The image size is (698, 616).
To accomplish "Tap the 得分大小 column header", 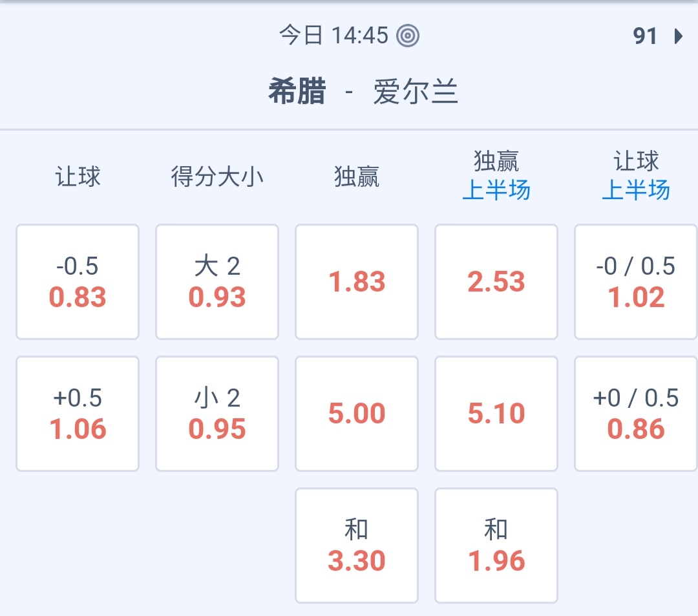I will click(217, 176).
